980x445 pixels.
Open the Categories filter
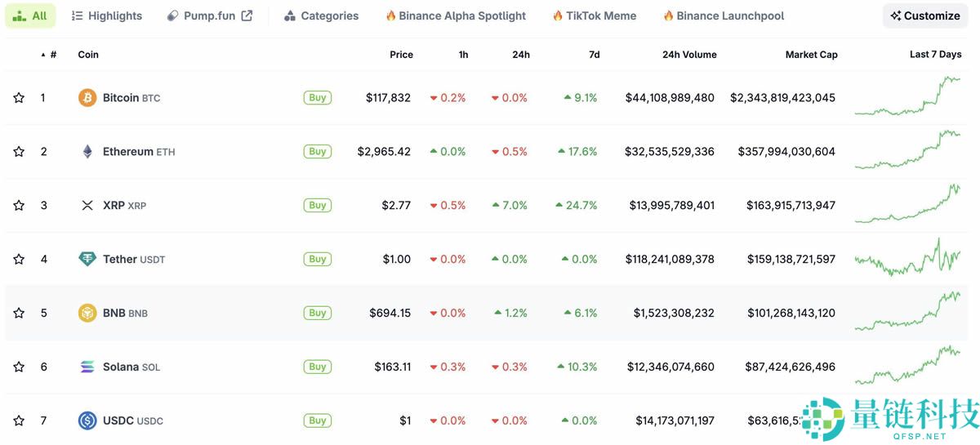coord(321,16)
